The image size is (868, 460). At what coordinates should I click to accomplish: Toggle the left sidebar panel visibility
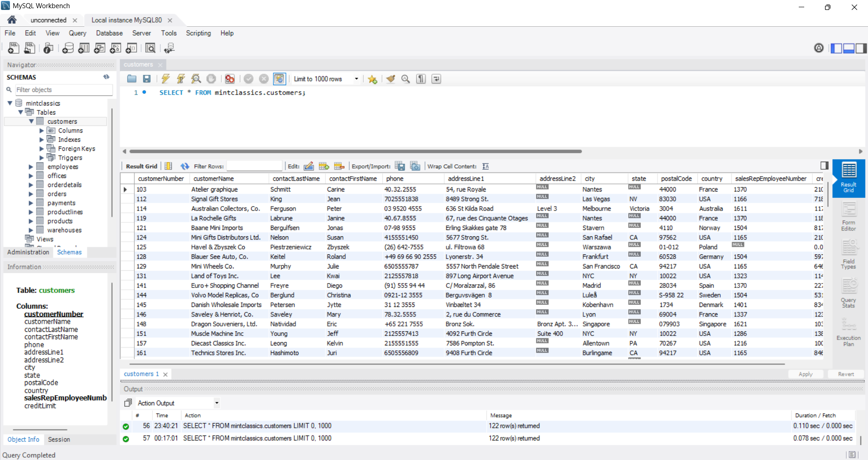click(x=836, y=48)
